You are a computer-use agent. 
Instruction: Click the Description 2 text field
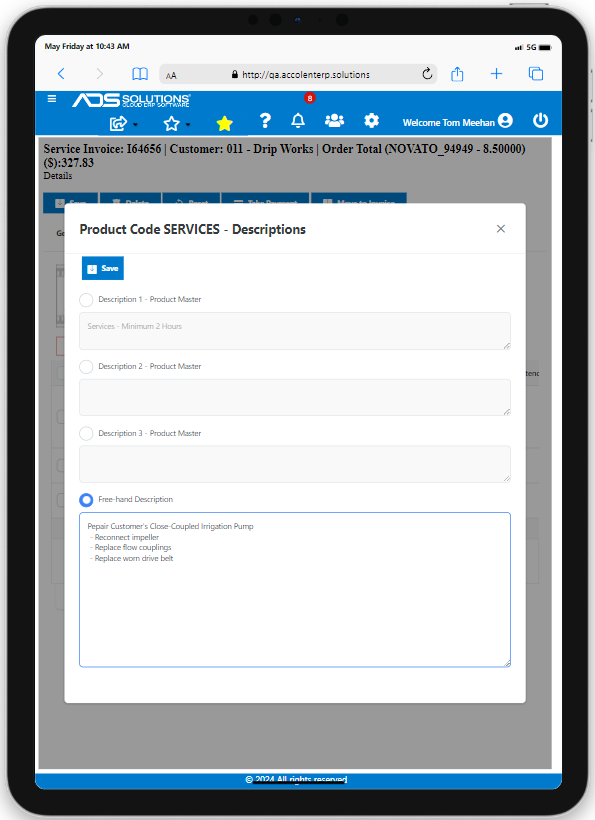(x=295, y=397)
